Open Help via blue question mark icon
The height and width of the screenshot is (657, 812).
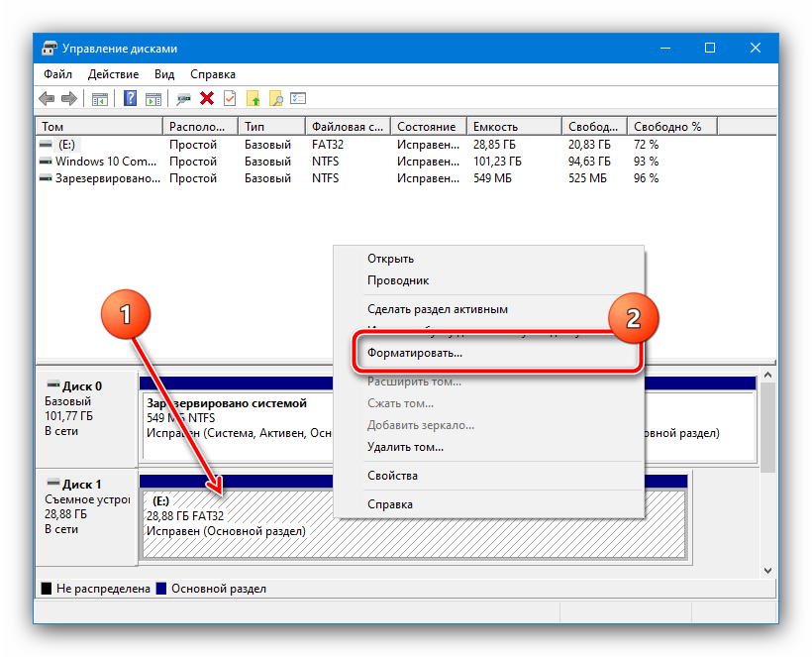coord(130,98)
